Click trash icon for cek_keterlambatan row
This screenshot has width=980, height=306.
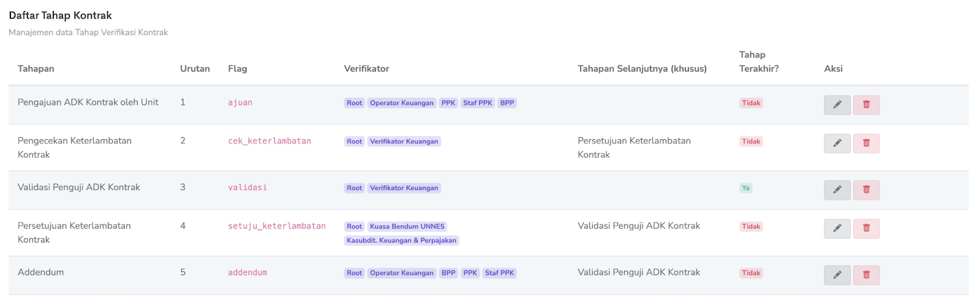click(866, 143)
